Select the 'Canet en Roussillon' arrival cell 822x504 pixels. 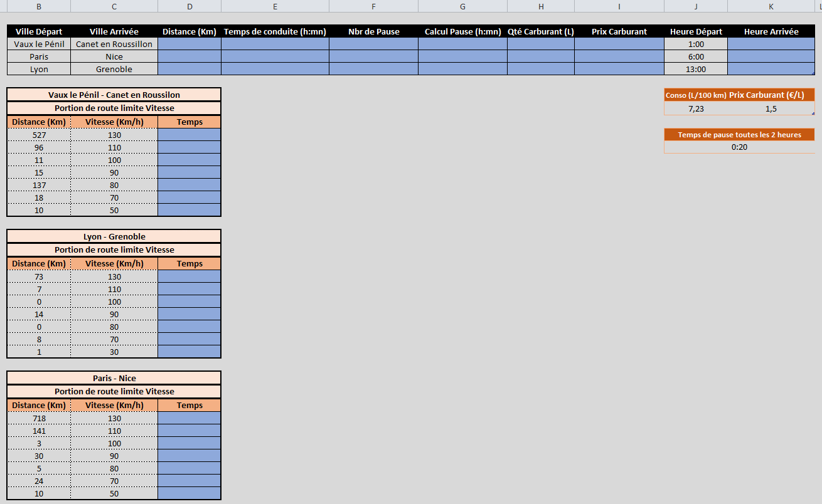tap(114, 44)
